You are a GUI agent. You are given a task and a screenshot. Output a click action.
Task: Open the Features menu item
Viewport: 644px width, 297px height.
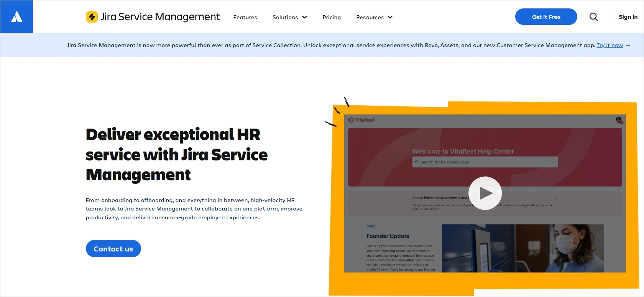[x=245, y=17]
